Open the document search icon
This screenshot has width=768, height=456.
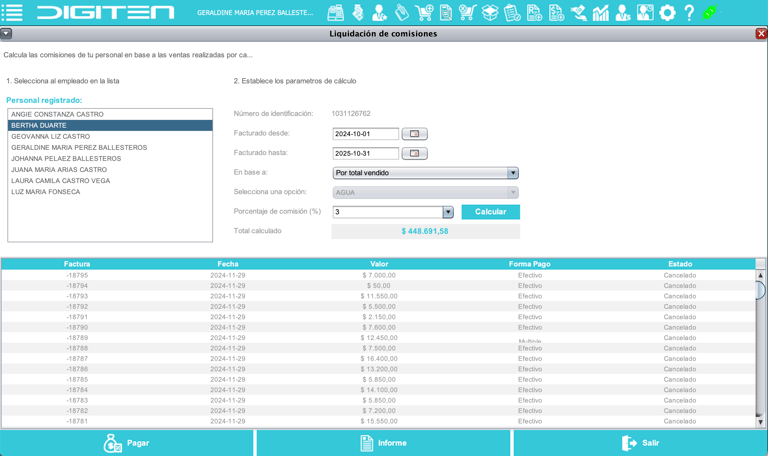(x=446, y=13)
